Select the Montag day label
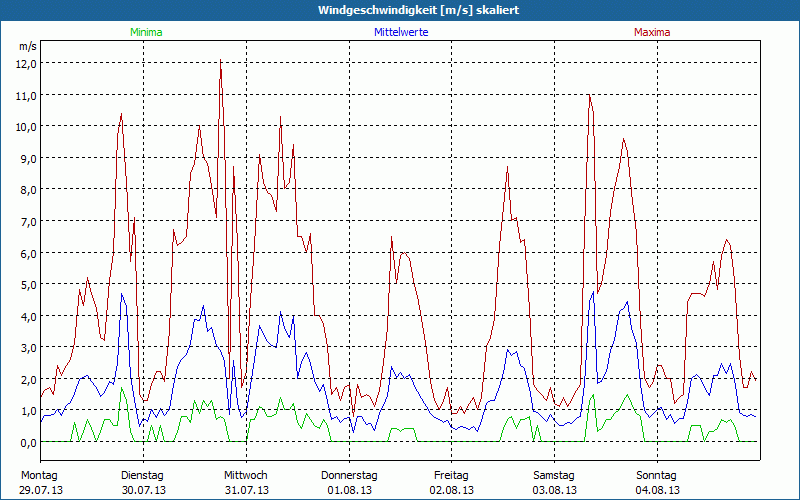Viewport: 800px width, 500px height. click(x=39, y=475)
